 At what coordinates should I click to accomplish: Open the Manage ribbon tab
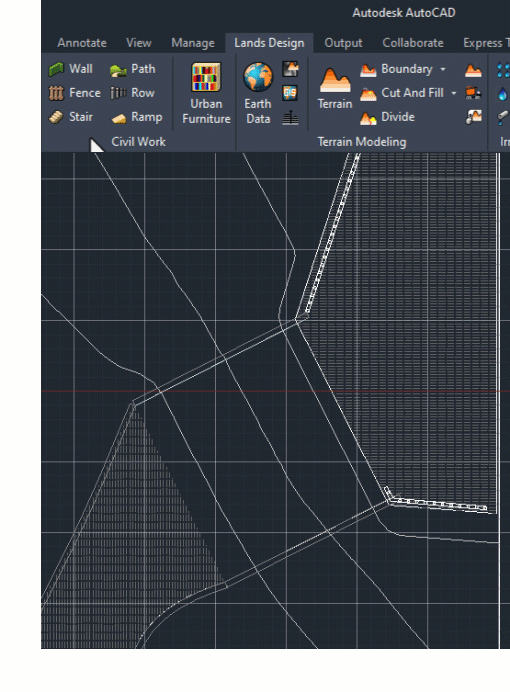tap(193, 43)
